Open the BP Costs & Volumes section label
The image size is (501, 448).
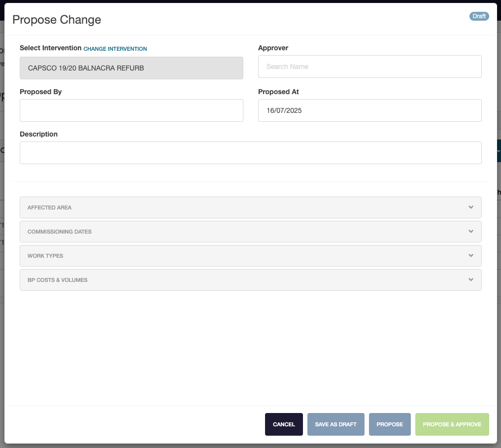coord(58,280)
